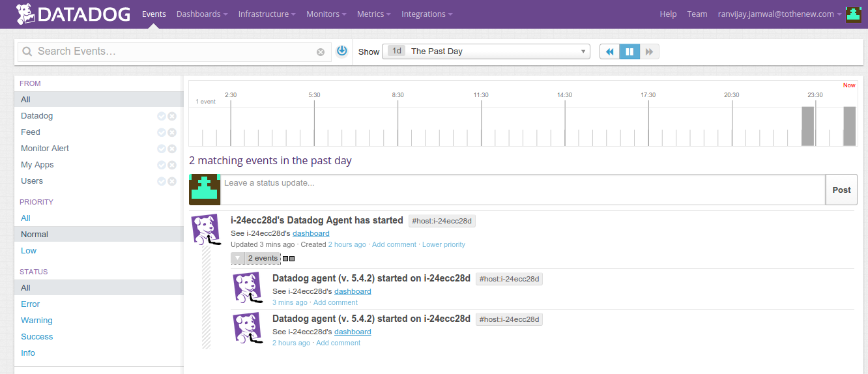Post the status update
868x374 pixels.
click(841, 190)
